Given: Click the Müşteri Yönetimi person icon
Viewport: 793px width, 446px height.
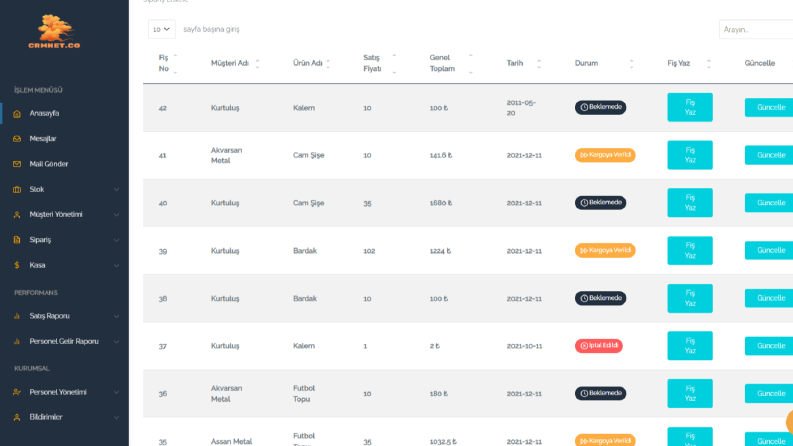Looking at the screenshot, I should click(x=17, y=215).
